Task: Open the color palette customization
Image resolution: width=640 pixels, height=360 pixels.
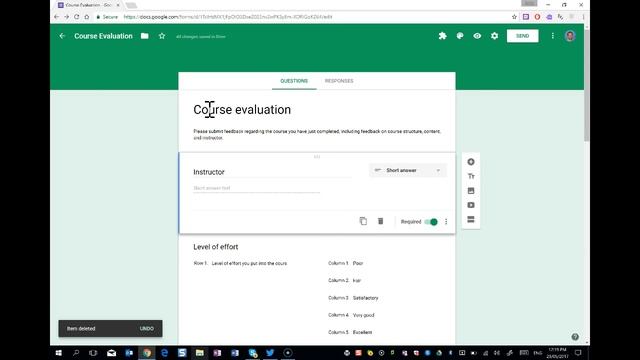Action: point(460,36)
